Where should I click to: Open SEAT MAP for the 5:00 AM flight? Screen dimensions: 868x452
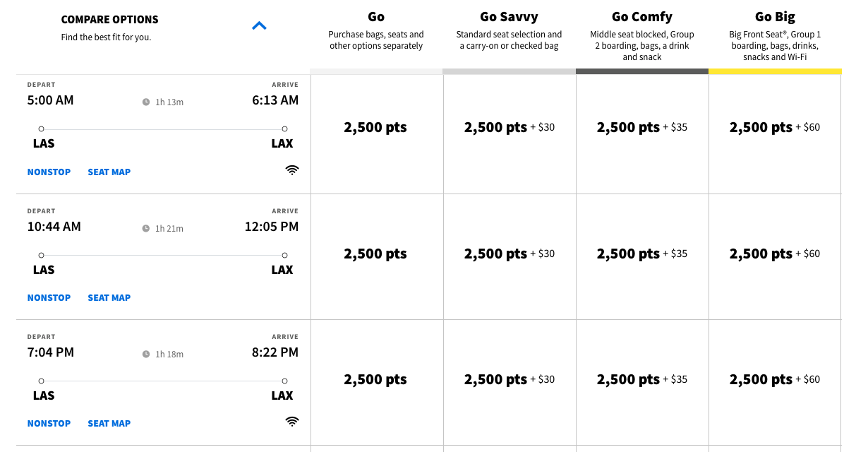click(x=109, y=172)
